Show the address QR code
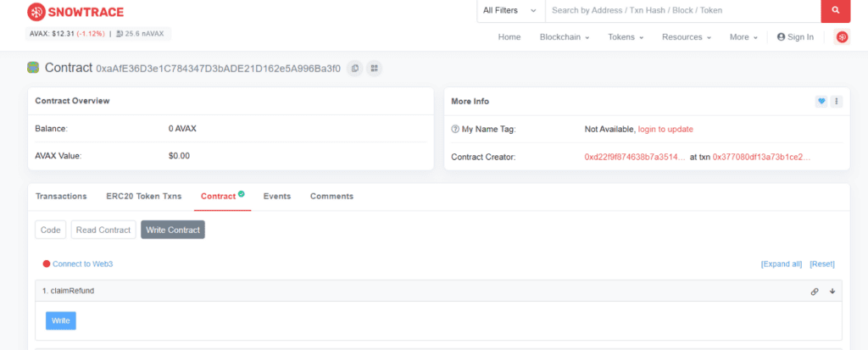Image resolution: width=868 pixels, height=350 pixels. point(374,68)
